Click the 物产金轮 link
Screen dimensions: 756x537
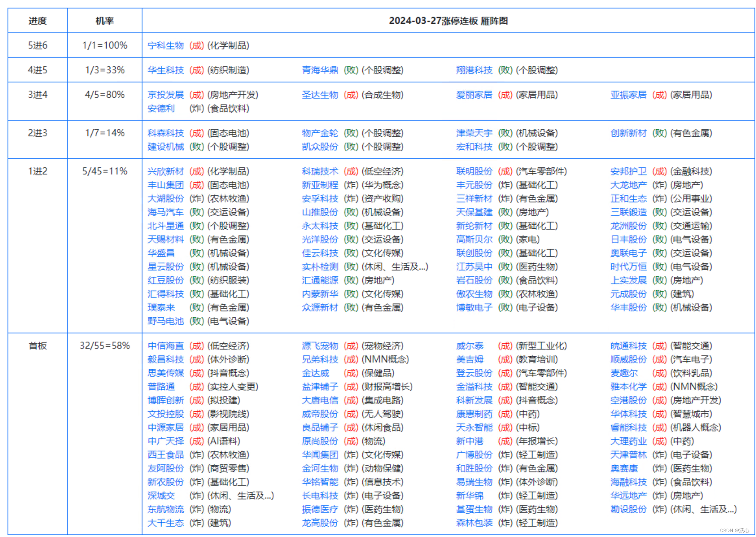tap(320, 133)
